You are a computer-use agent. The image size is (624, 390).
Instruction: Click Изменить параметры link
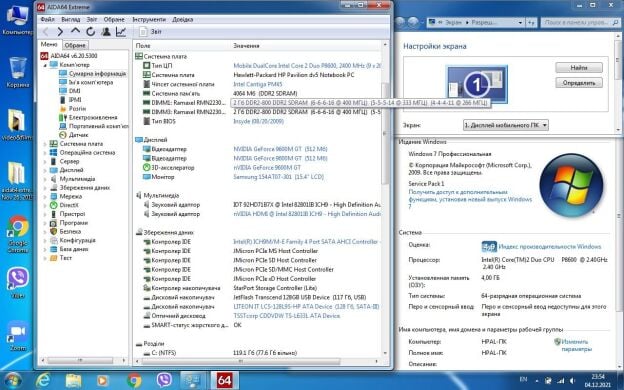pos(576,345)
